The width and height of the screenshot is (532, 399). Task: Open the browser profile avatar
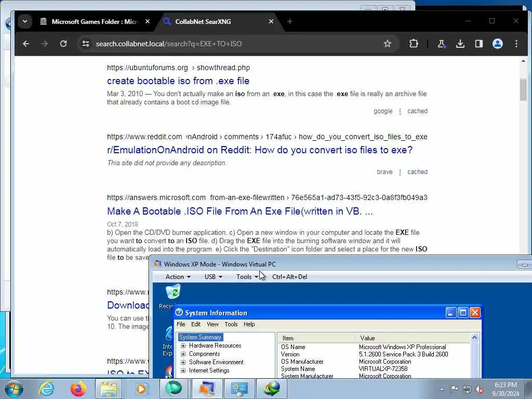tap(497, 44)
